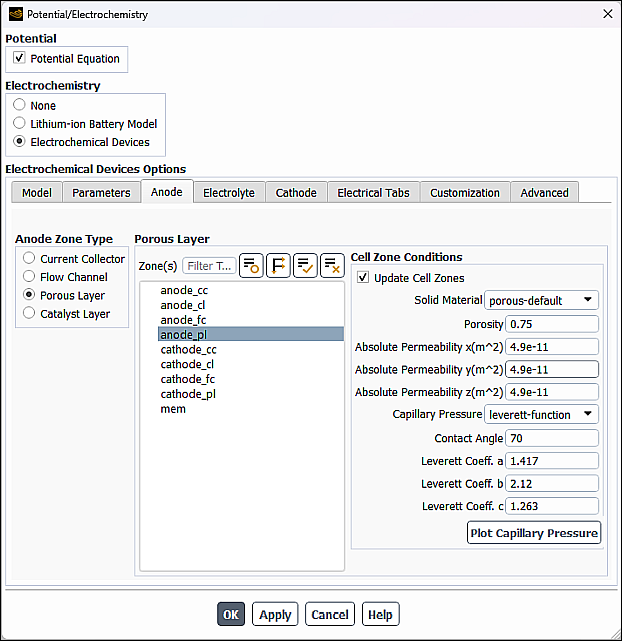The height and width of the screenshot is (641, 622).
Task: Open the Solid Material dropdown
Action: tap(541, 300)
